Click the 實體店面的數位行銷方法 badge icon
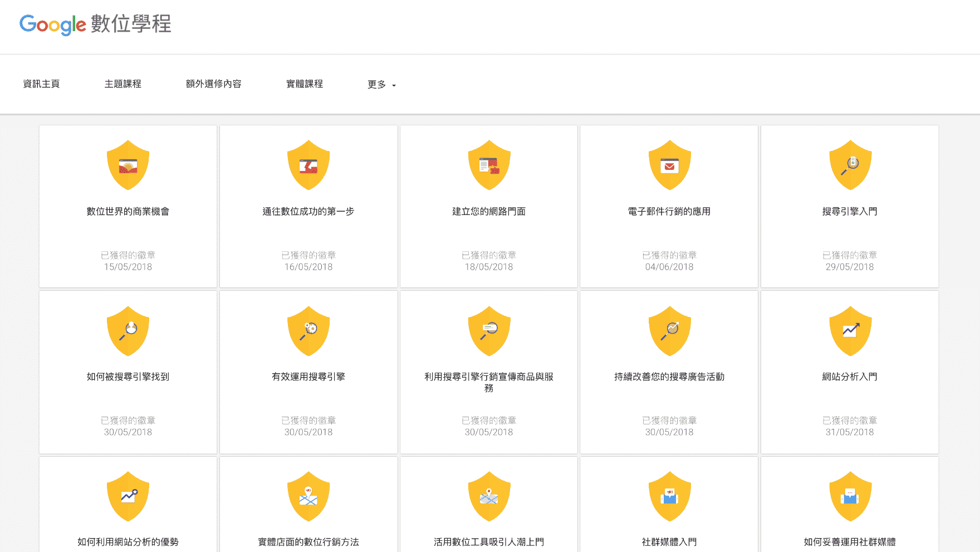980x552 pixels. (308, 496)
